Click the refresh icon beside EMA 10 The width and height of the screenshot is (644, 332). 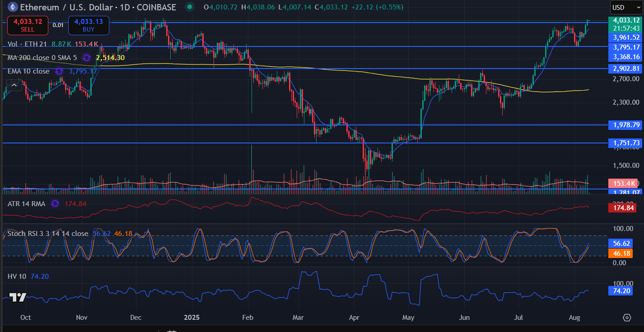59,71
